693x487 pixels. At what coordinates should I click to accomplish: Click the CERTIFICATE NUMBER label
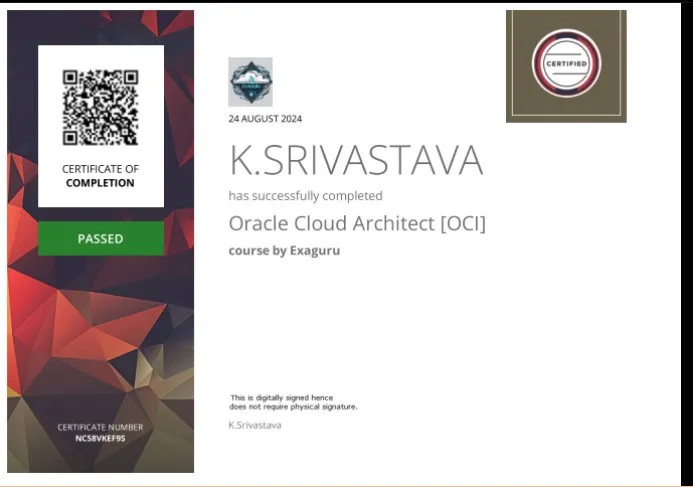(100, 427)
